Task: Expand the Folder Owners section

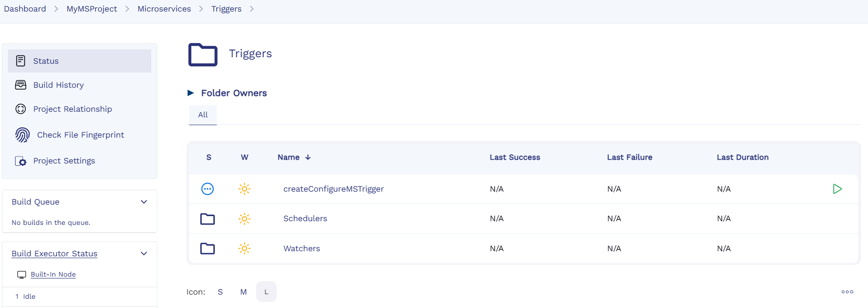Action: (191, 93)
